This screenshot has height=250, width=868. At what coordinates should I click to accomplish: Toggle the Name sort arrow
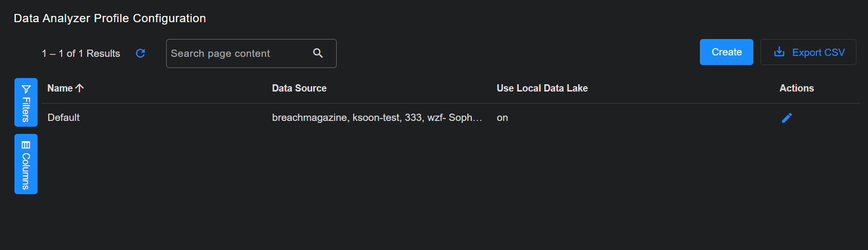point(80,88)
